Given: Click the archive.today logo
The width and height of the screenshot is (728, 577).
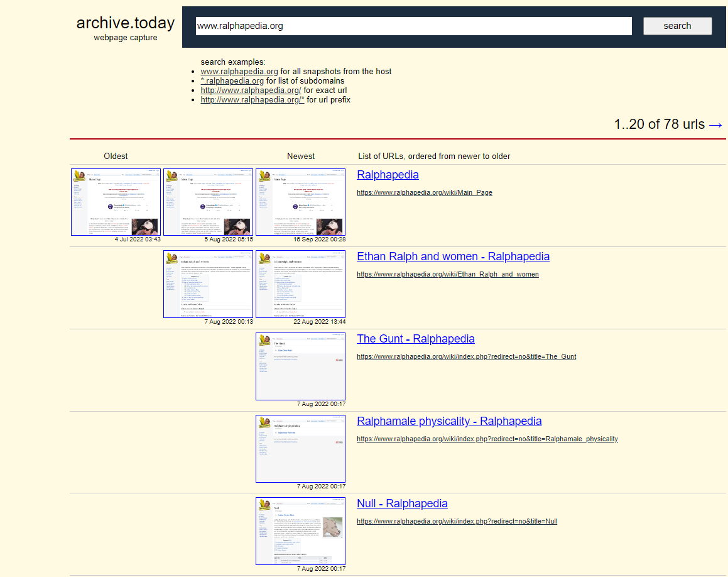Looking at the screenshot, I should tap(126, 23).
